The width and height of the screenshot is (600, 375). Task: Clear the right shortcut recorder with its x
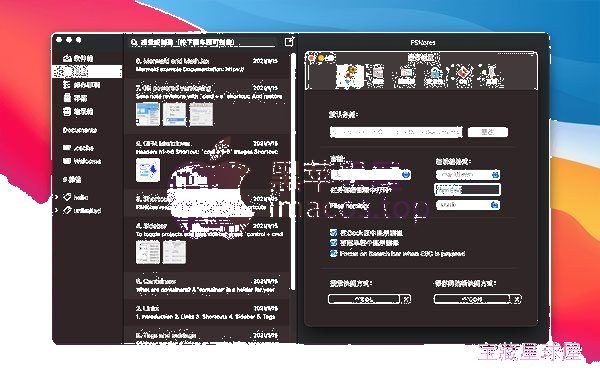click(517, 299)
